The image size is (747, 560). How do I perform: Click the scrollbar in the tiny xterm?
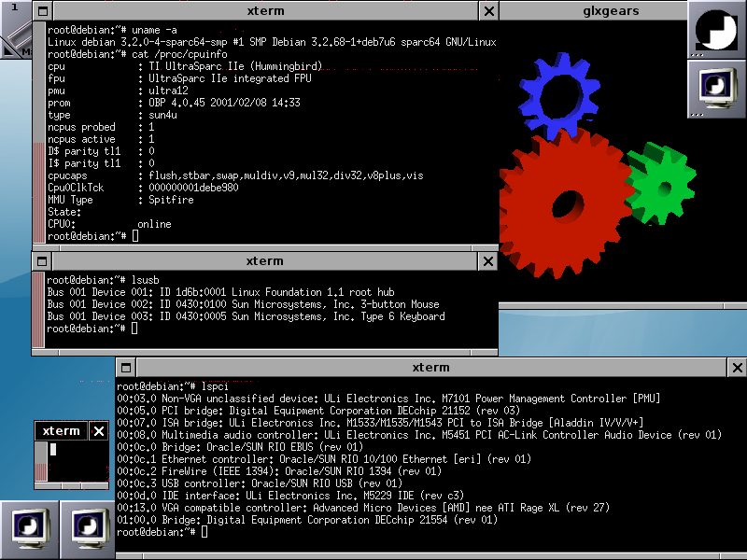[x=41, y=461]
